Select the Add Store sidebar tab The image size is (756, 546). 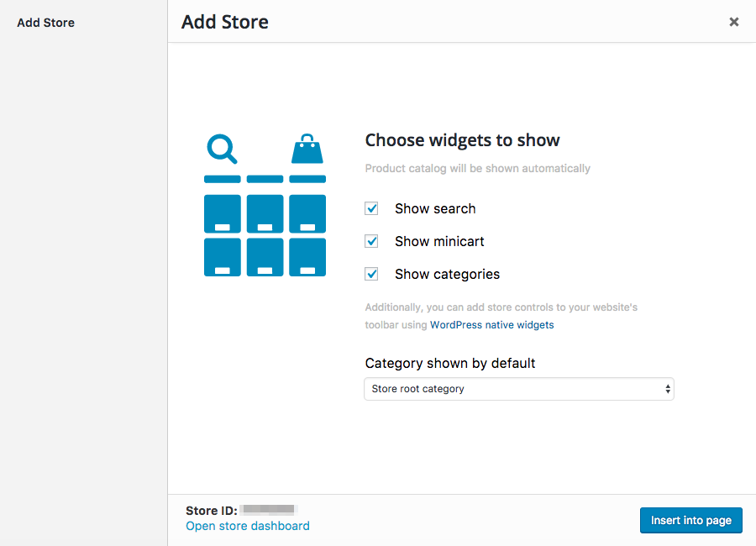pos(46,23)
